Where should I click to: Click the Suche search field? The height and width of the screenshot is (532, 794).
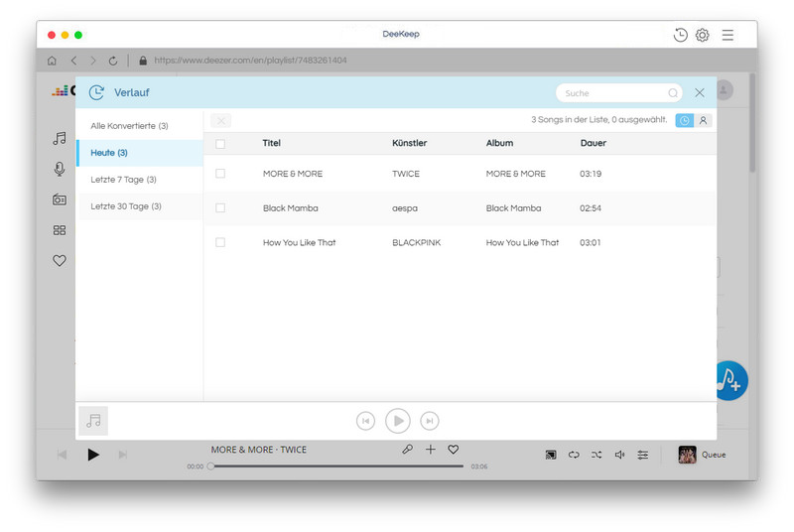coord(618,93)
